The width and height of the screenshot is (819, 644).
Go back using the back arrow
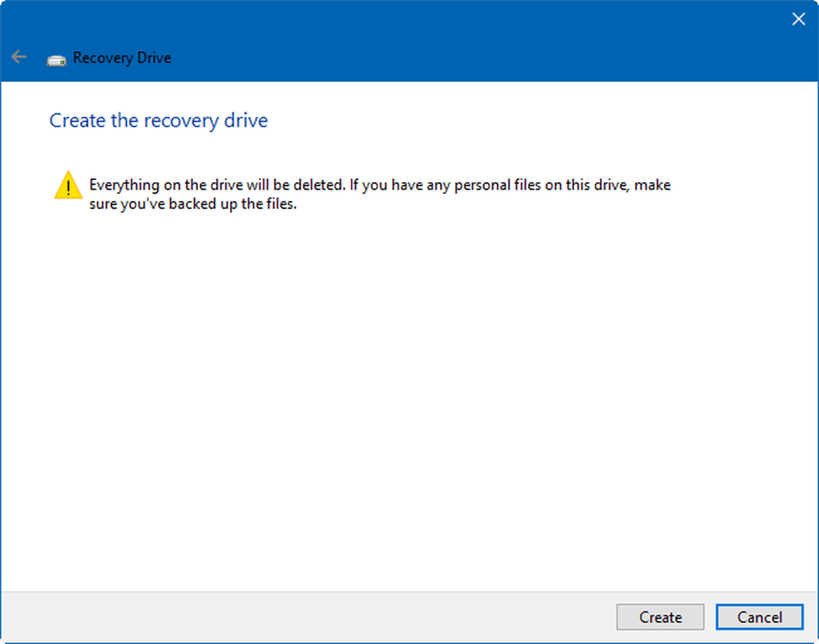click(19, 57)
